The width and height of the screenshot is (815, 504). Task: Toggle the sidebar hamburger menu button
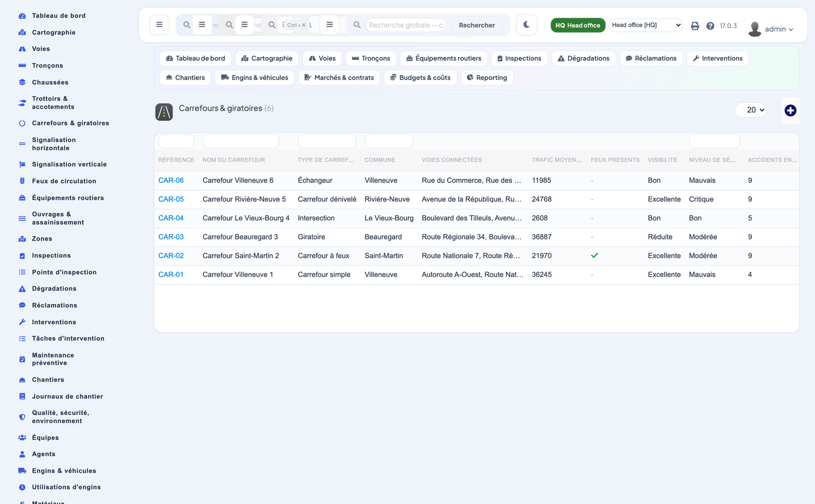[x=159, y=25]
